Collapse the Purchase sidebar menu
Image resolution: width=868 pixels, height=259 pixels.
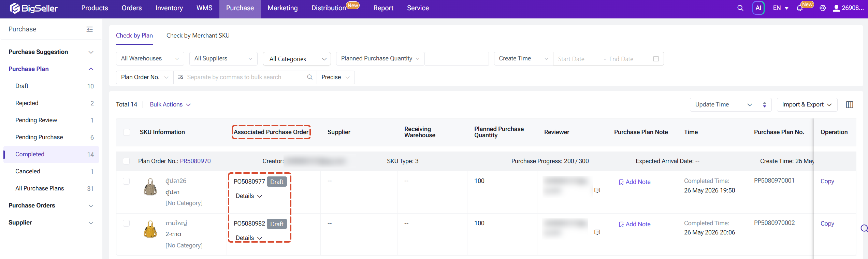tap(90, 29)
